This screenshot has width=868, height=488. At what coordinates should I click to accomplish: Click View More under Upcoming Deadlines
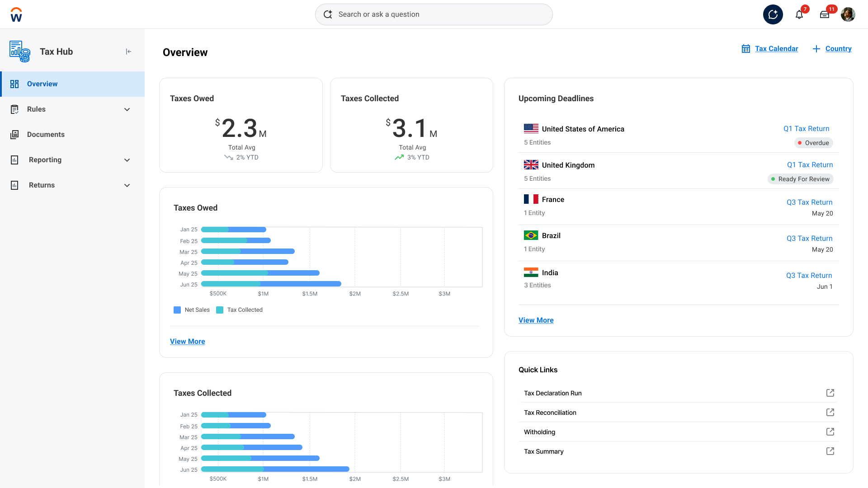tap(536, 320)
